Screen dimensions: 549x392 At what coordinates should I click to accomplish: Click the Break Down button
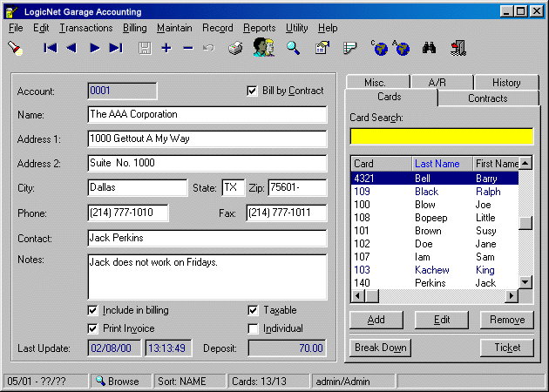pyautogui.click(x=380, y=348)
